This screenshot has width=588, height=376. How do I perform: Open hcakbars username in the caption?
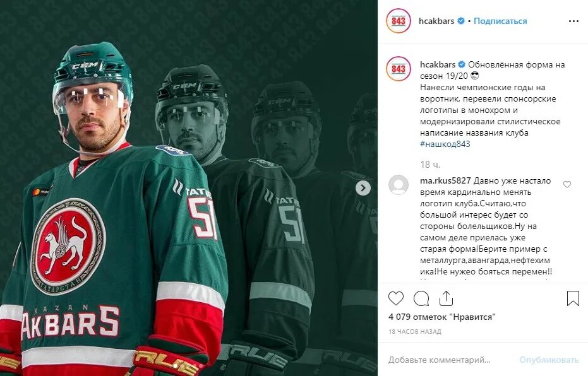(x=438, y=64)
